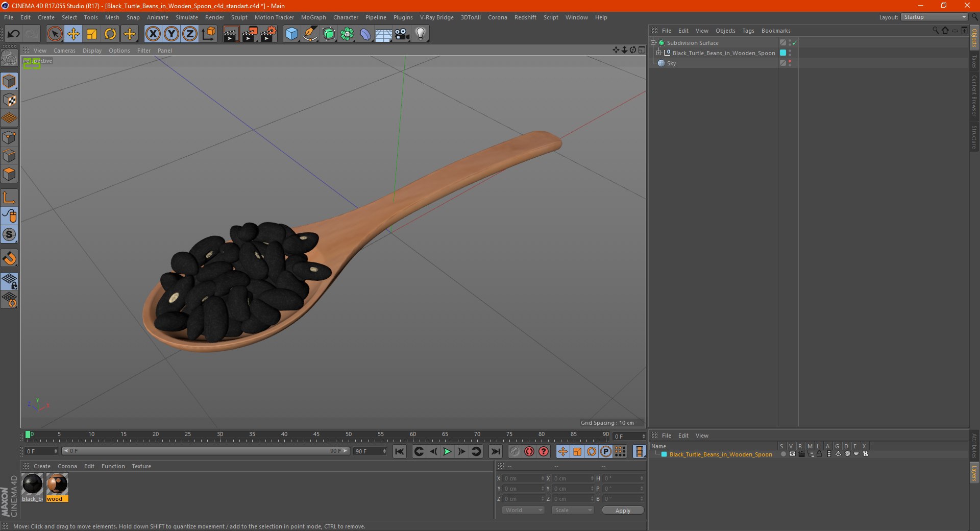Open Edit Render Settings icon
This screenshot has height=531, width=980.
coord(268,34)
